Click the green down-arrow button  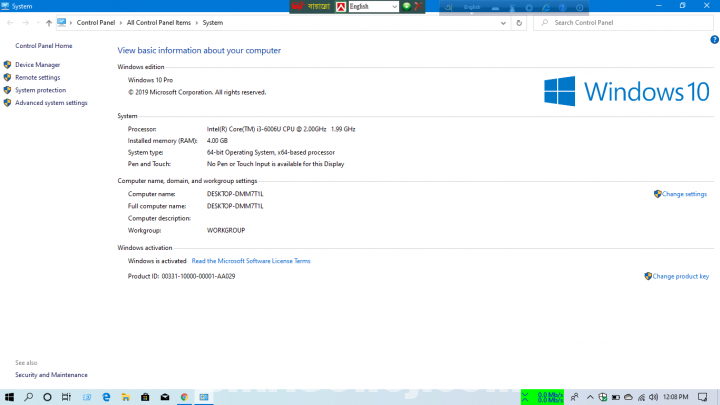coord(406,6)
